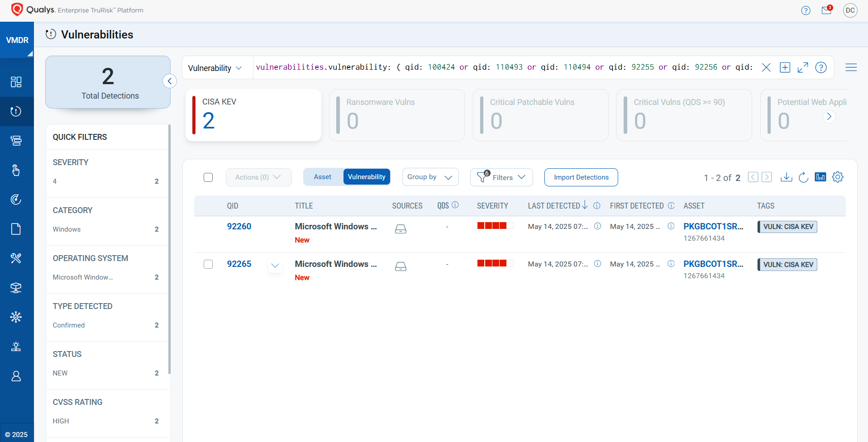Open the hamburger menu beside search
The width and height of the screenshot is (868, 442).
[851, 67]
